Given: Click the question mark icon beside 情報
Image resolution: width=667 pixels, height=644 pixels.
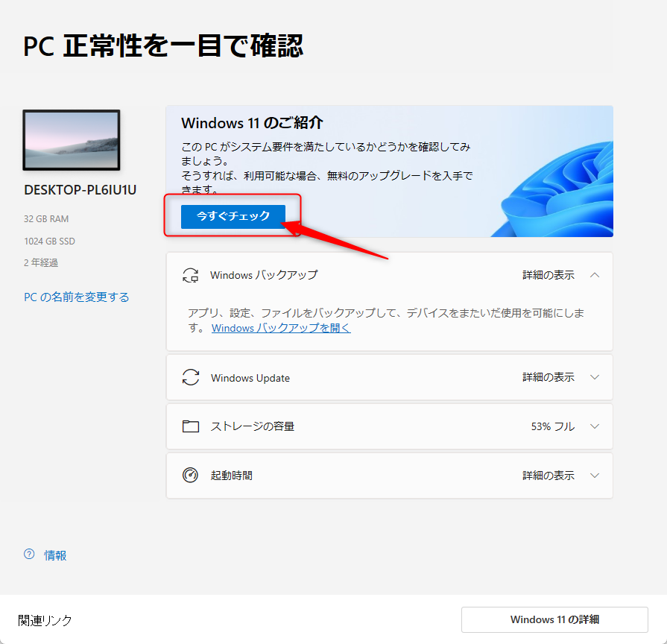Looking at the screenshot, I should [x=29, y=555].
